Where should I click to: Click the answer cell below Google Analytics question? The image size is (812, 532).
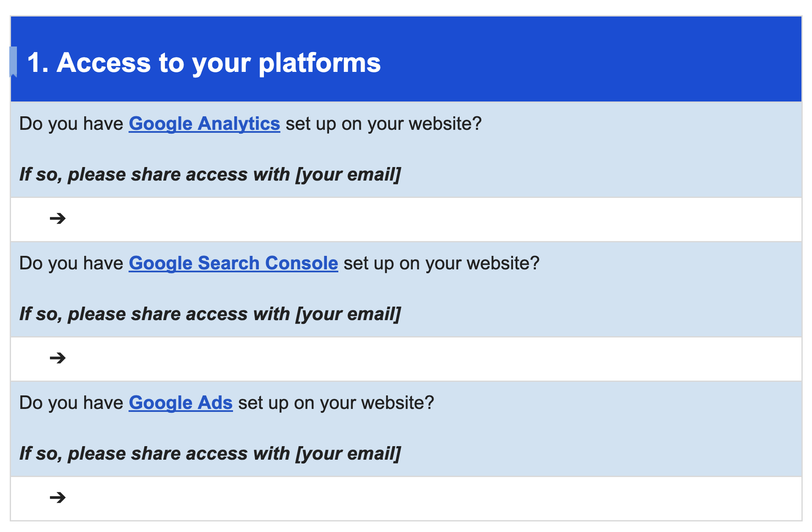(406, 219)
